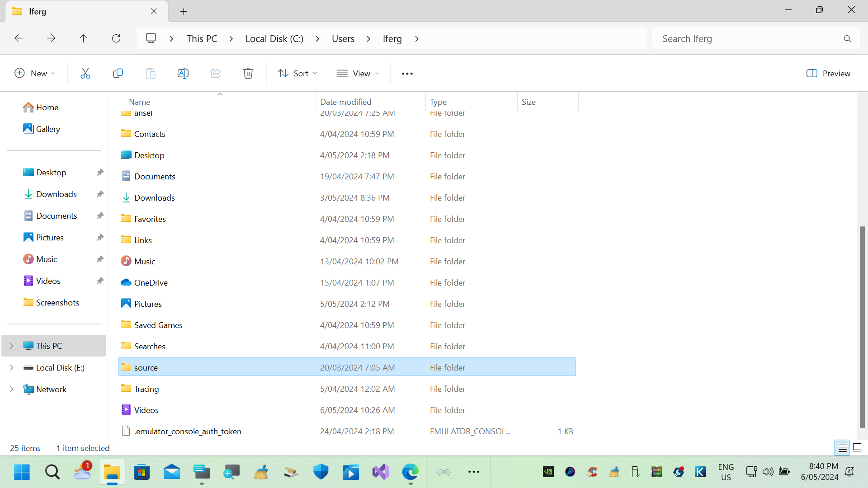Toggle the Preview pane

(828, 73)
